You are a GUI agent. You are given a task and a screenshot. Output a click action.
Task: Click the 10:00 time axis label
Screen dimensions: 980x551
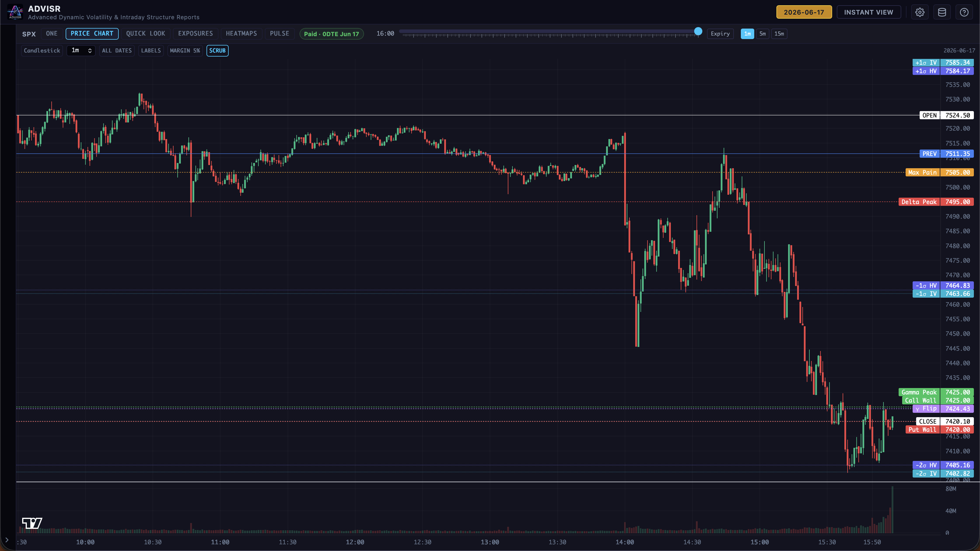pos(85,542)
